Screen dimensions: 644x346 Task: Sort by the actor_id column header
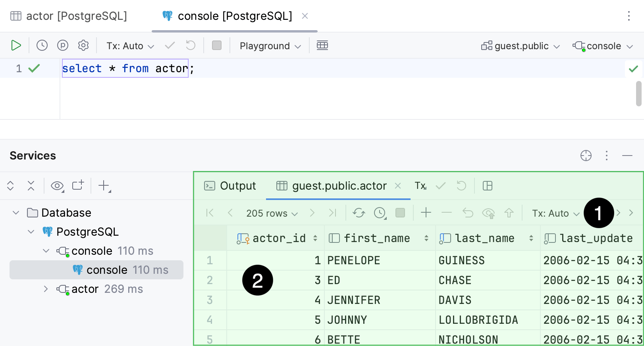[279, 238]
